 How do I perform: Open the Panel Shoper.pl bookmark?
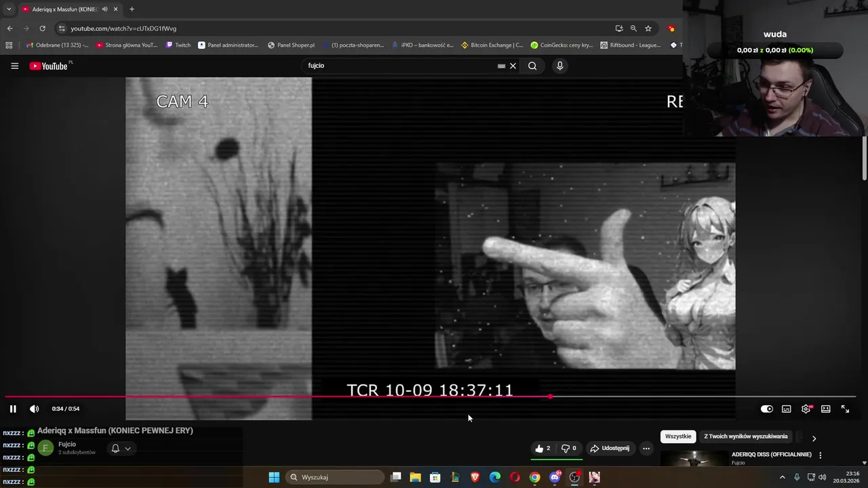pyautogui.click(x=291, y=45)
